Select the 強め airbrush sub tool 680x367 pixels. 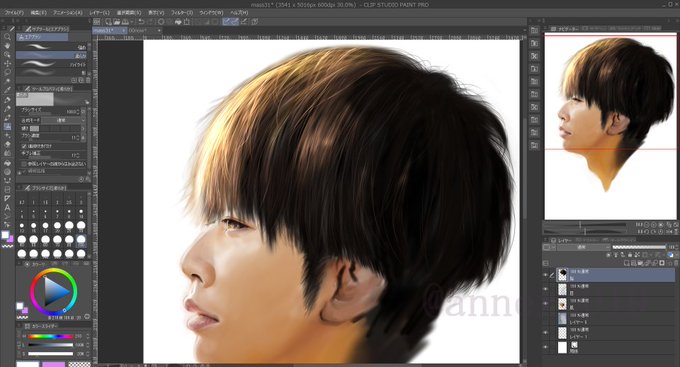pyautogui.click(x=51, y=47)
